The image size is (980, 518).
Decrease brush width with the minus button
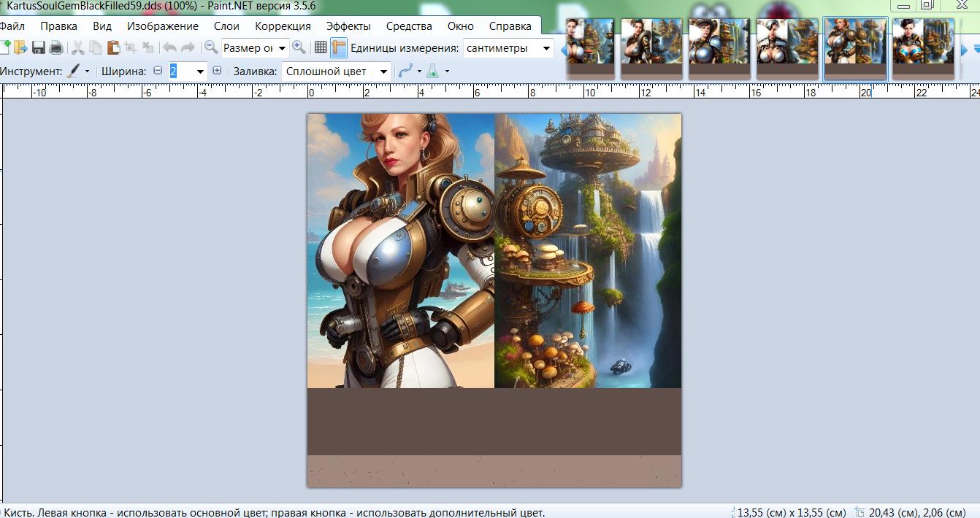[158, 71]
